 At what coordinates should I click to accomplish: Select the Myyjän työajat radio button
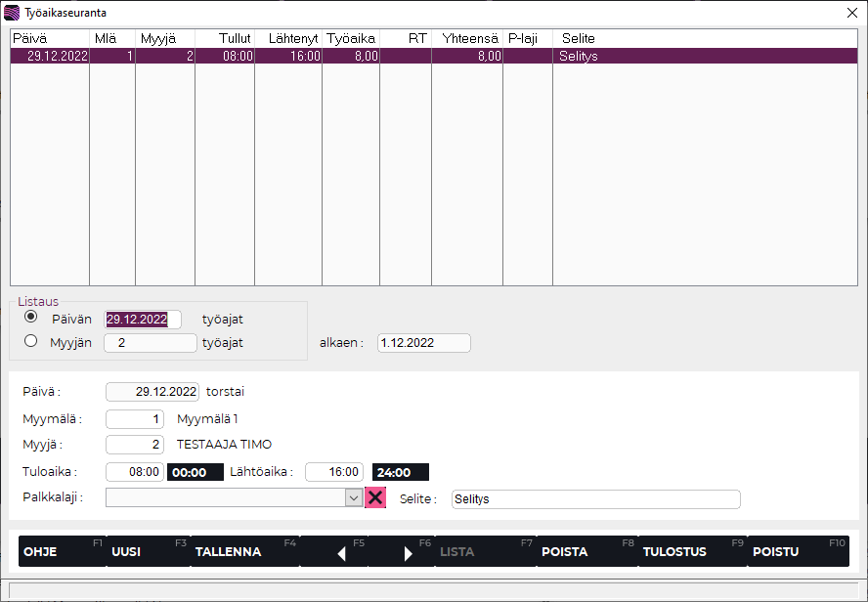(31, 341)
